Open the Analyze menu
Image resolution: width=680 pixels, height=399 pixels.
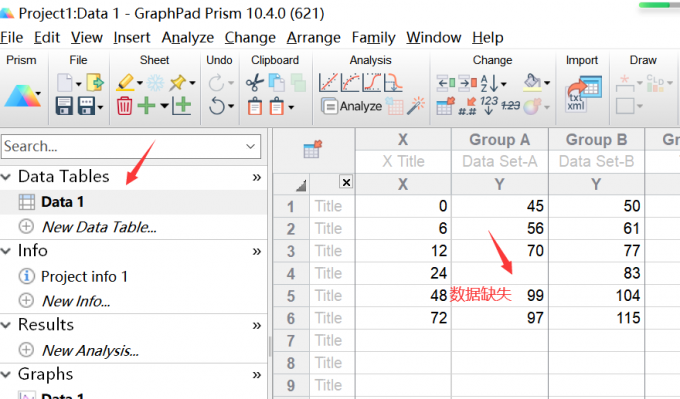[x=188, y=38]
